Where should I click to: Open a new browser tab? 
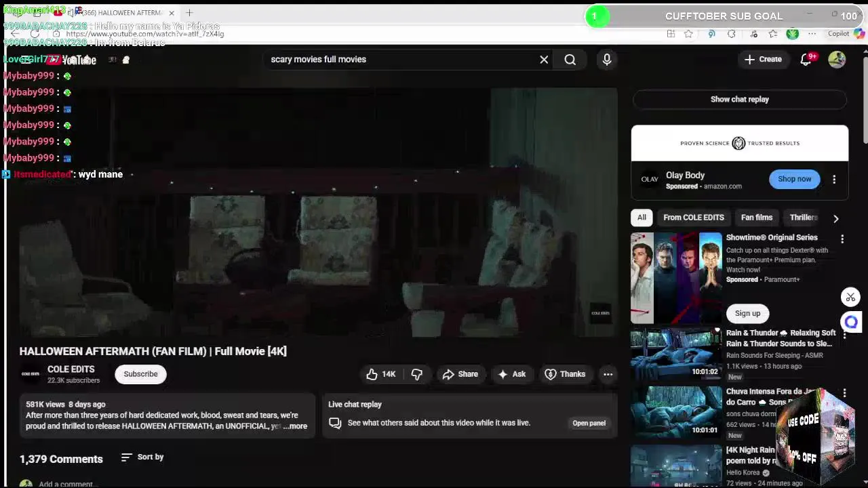[x=189, y=13]
